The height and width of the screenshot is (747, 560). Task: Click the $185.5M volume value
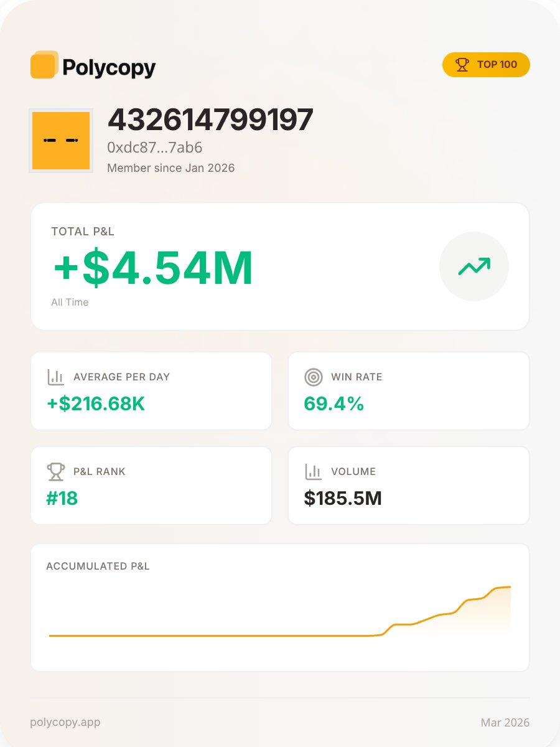343,499
